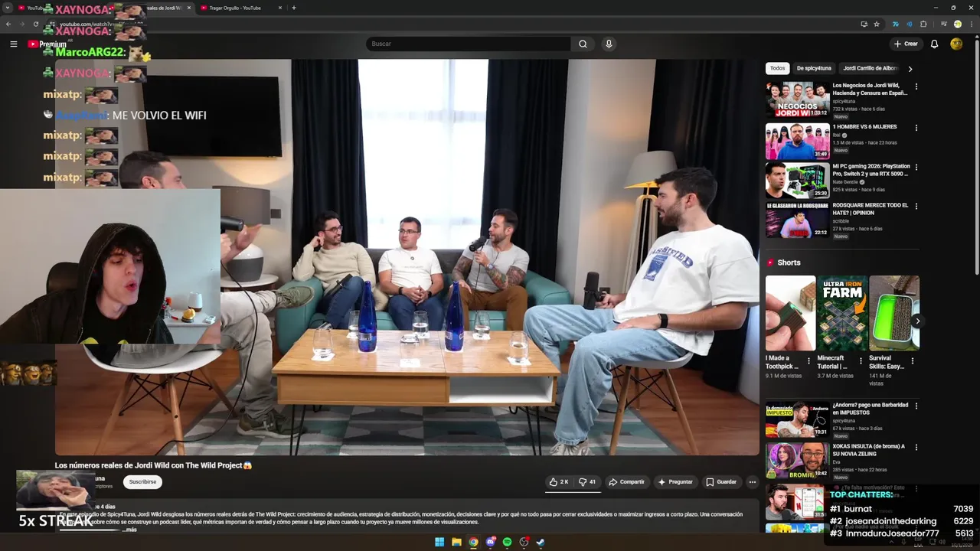Open YouTube notifications bell

click(x=934, y=44)
